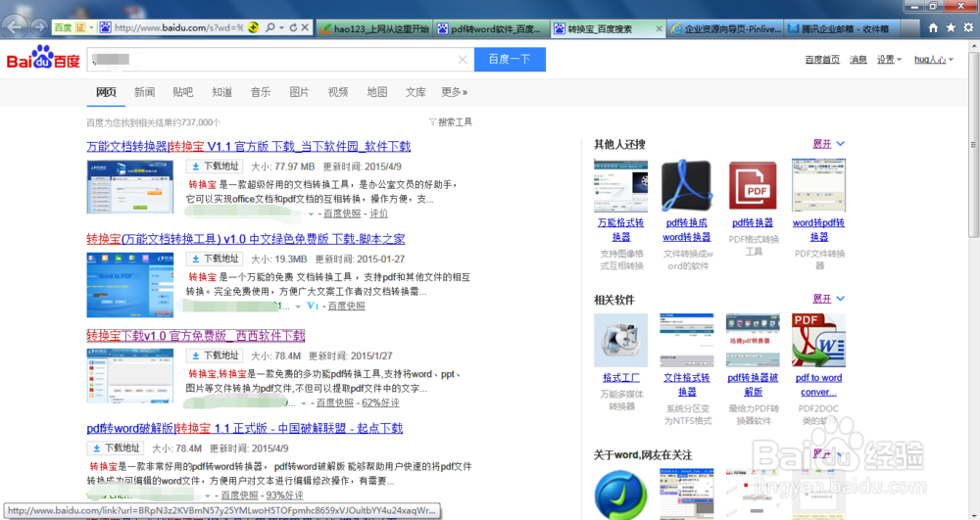Open result 万能文档转换器|转换宝 V1.1 官方版

249,146
